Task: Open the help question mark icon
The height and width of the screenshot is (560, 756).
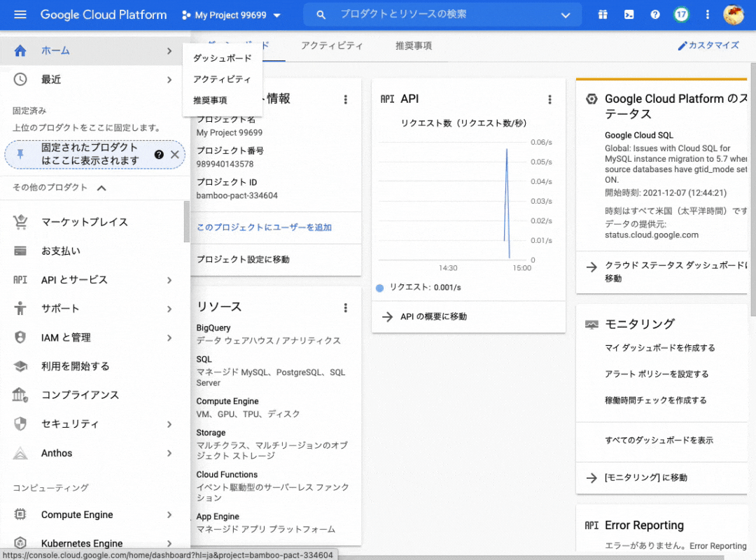Action: (x=654, y=15)
